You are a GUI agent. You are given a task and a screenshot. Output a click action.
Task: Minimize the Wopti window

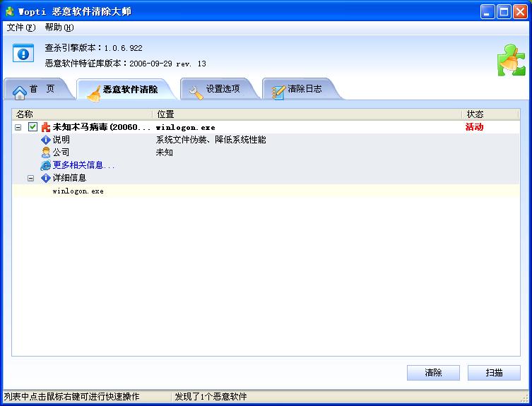click(x=487, y=12)
